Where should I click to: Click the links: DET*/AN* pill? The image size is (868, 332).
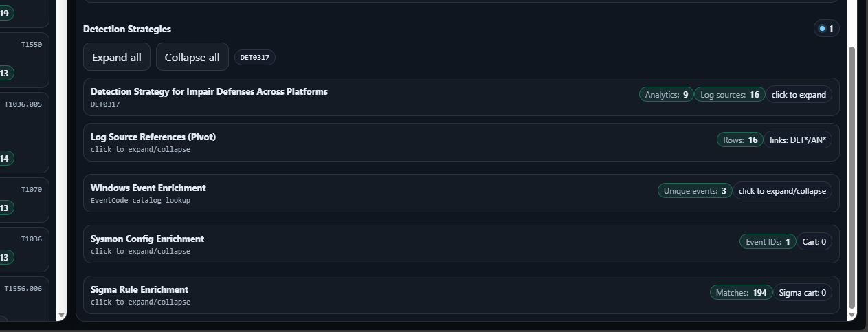(798, 140)
